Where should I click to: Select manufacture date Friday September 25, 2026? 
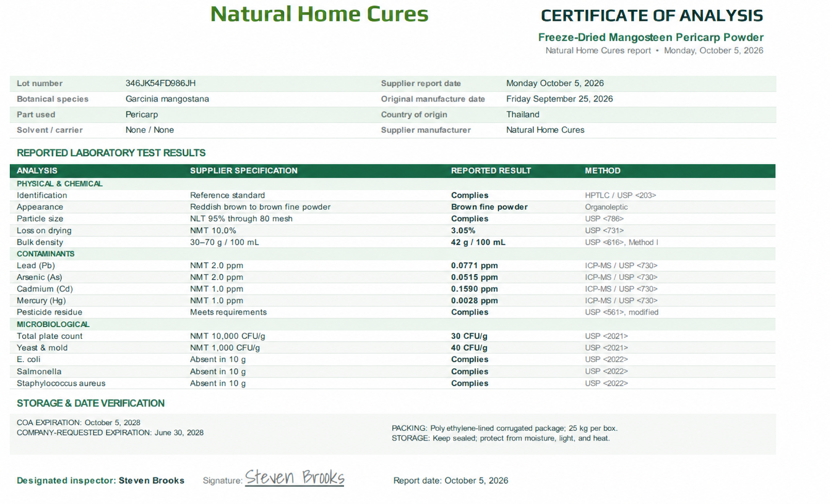click(x=560, y=99)
